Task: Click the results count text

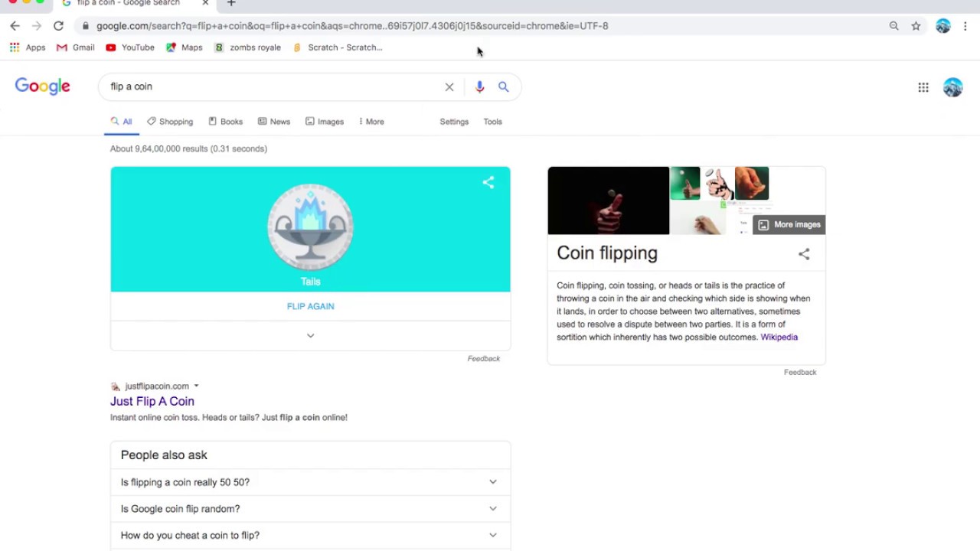Action: tap(188, 149)
